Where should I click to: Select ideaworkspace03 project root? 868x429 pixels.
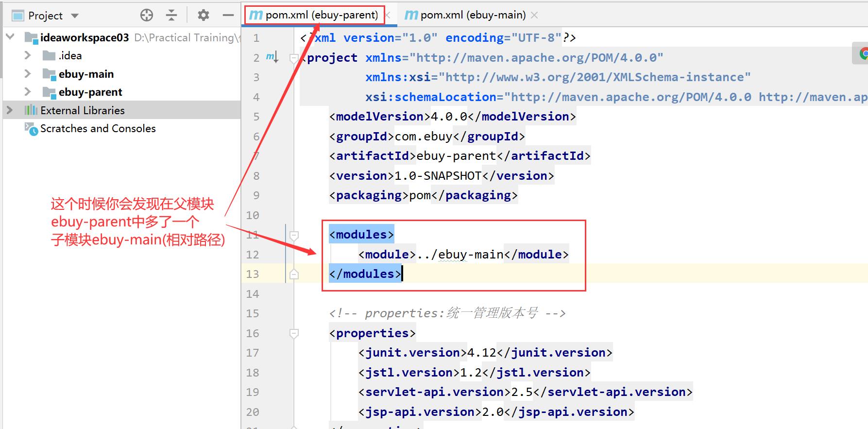pyautogui.click(x=85, y=37)
